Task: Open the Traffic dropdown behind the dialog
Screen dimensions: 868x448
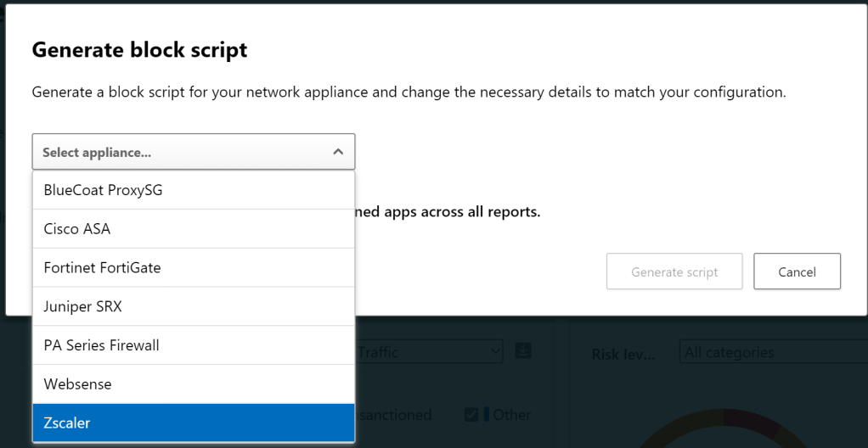Action: click(x=429, y=351)
